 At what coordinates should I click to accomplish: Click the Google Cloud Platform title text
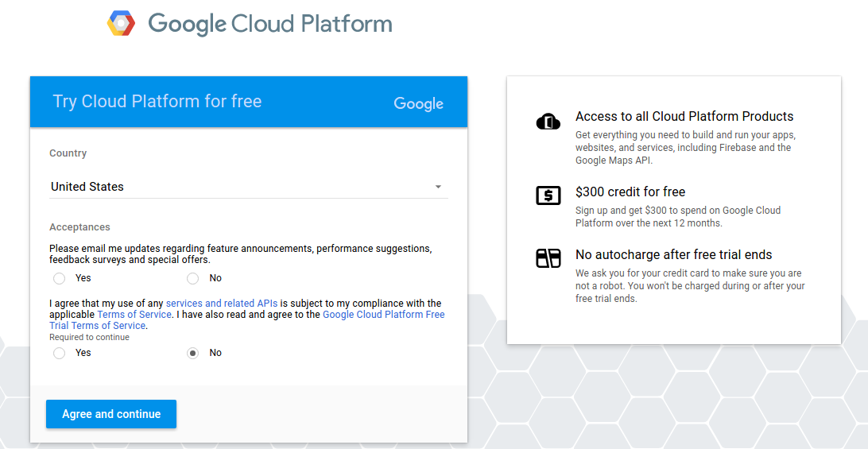[x=270, y=24]
